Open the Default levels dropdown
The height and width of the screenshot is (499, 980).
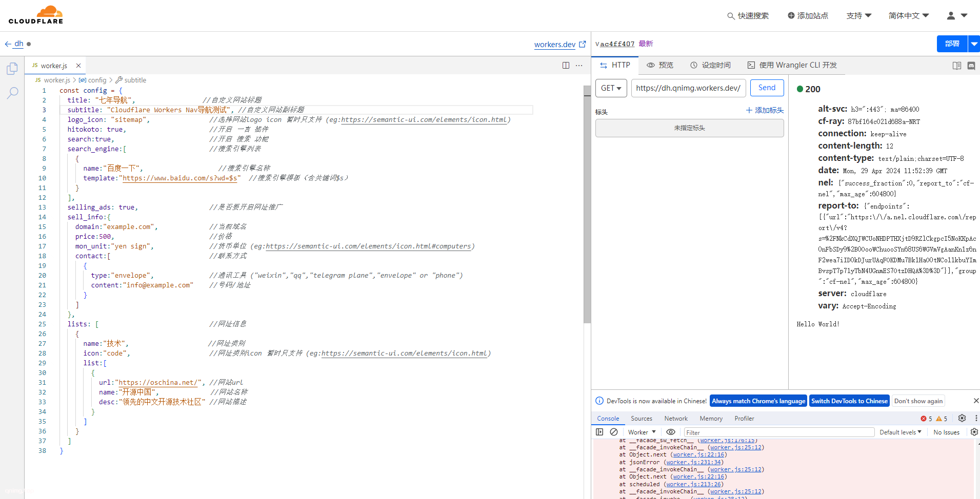point(901,432)
